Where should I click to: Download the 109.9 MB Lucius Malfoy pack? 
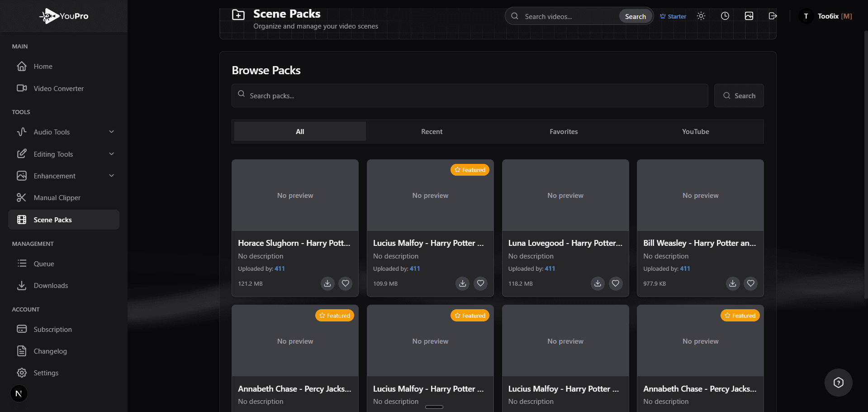click(x=462, y=283)
